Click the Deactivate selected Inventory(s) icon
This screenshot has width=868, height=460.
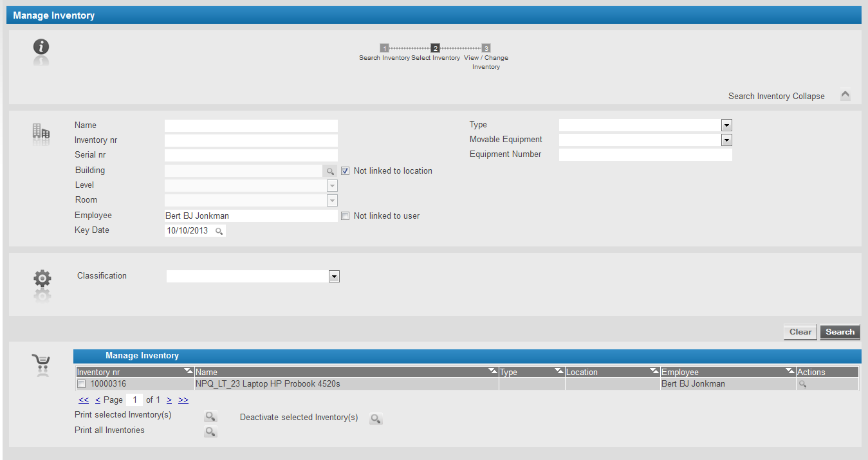[x=376, y=419]
